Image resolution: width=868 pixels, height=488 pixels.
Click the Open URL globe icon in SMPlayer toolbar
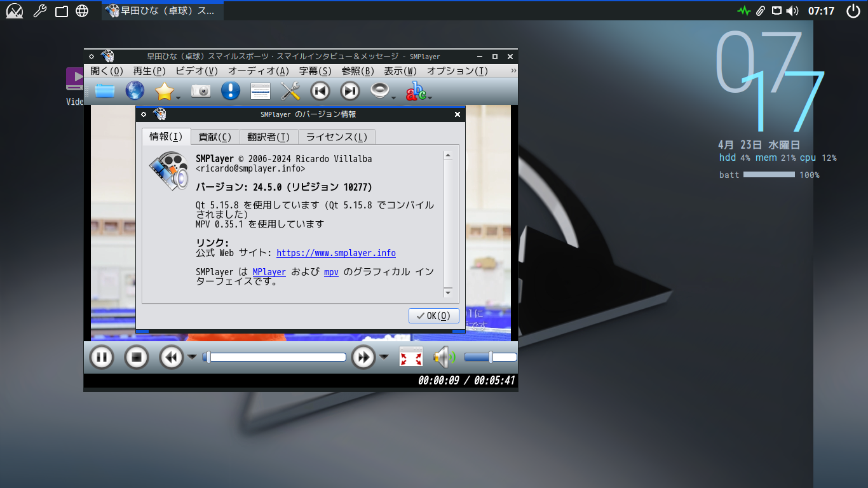pyautogui.click(x=135, y=91)
